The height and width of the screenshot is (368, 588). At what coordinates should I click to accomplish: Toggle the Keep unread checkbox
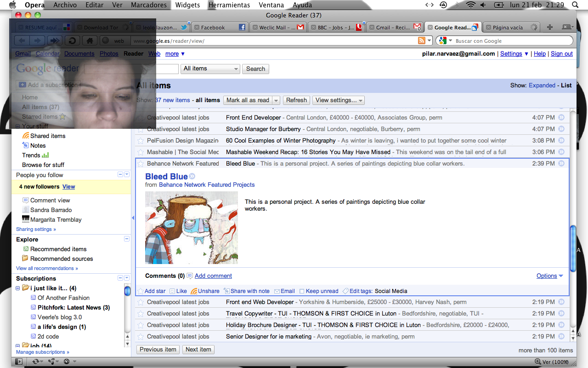pos(302,291)
